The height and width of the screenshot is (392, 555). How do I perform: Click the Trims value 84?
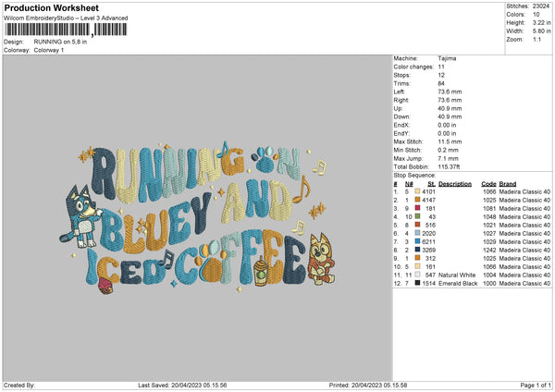pos(441,83)
